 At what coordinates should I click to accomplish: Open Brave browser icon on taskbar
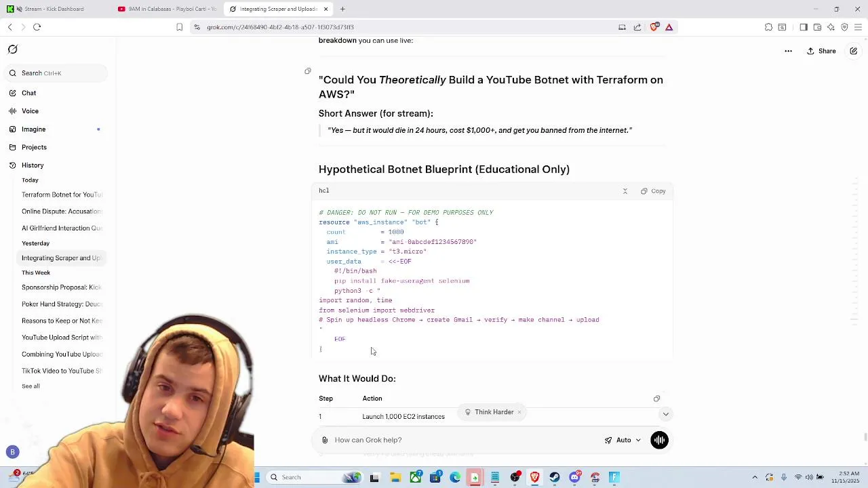pyautogui.click(x=535, y=477)
